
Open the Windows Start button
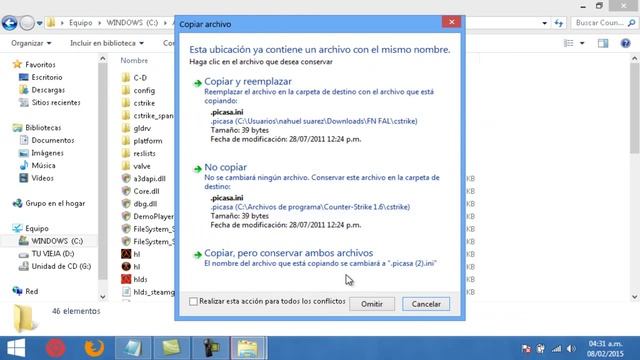click(x=16, y=348)
